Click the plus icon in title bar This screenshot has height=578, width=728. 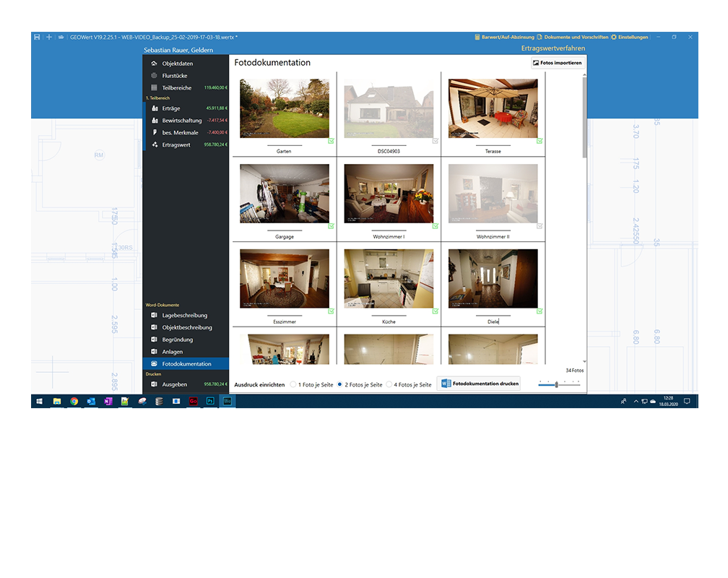click(x=49, y=37)
